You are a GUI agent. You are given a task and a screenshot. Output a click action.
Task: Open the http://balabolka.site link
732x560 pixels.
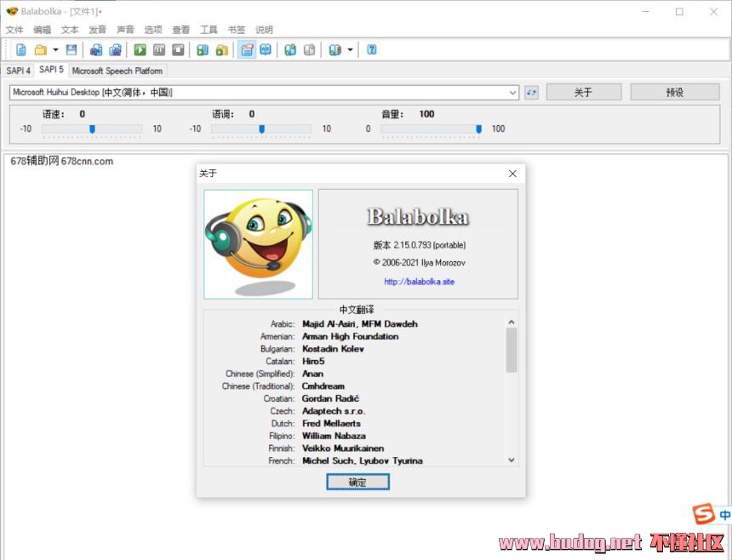(x=419, y=282)
